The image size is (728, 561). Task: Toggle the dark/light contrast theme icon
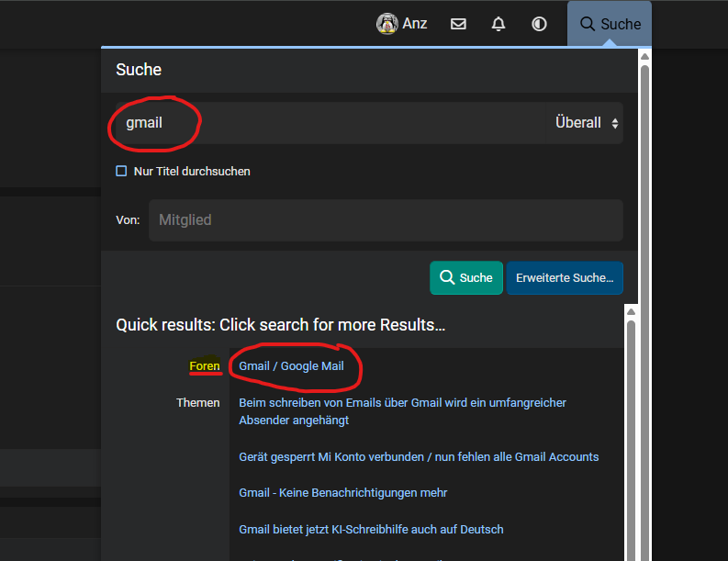(x=539, y=24)
